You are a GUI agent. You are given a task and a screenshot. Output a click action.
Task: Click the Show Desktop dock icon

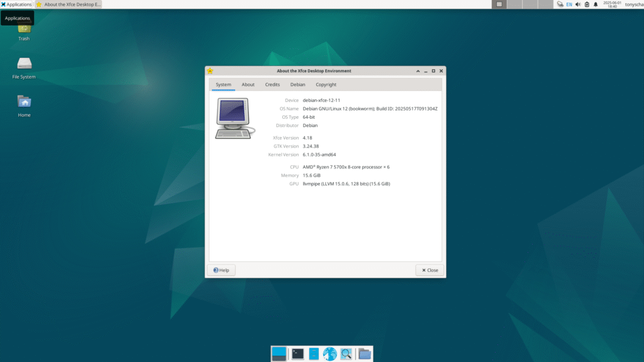point(279,354)
